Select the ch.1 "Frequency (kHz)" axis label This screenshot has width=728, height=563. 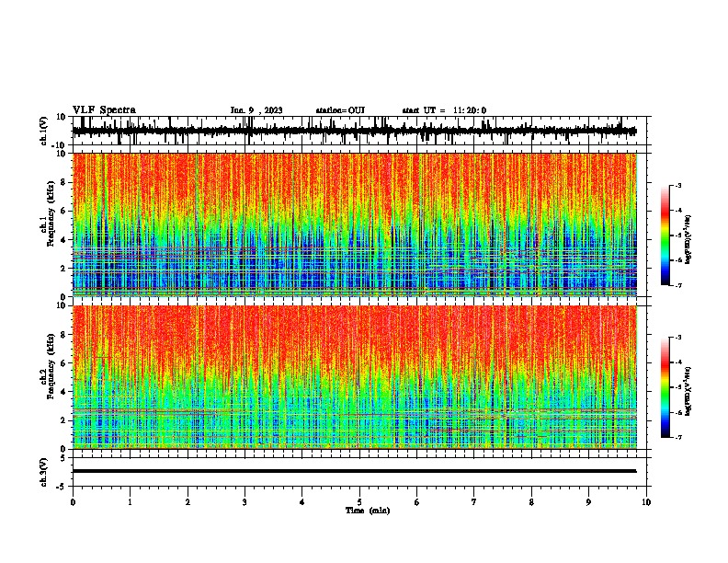click(x=51, y=213)
